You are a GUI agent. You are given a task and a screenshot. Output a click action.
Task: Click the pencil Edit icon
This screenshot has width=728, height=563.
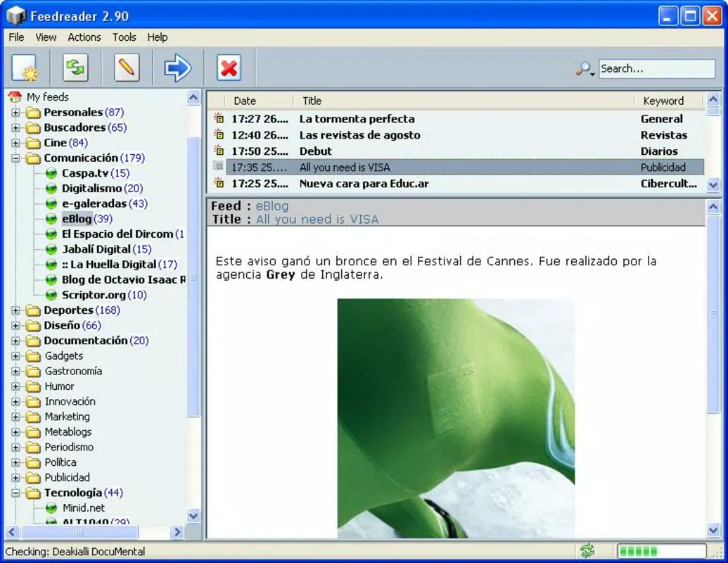tap(127, 68)
